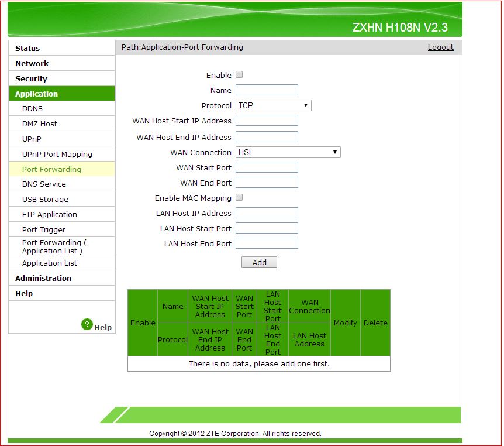Click the Protocol header cell in table

click(x=172, y=339)
